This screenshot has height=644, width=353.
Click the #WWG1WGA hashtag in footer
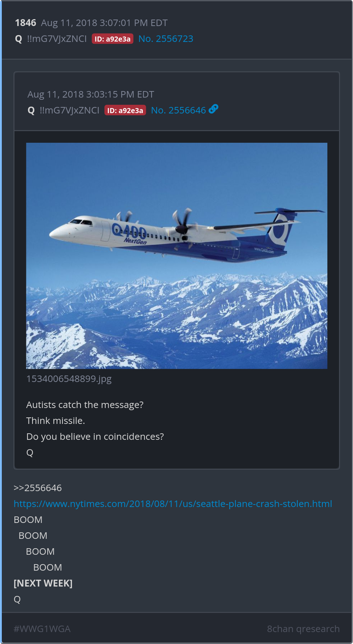[42, 629]
